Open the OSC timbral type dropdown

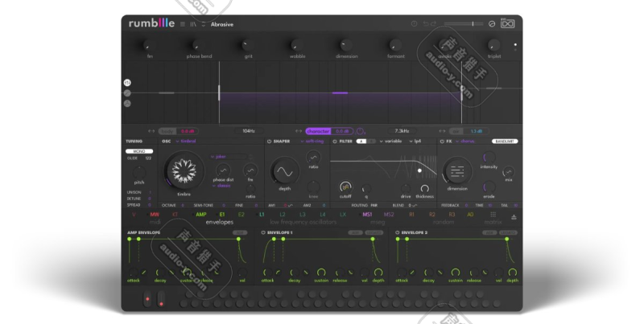click(x=186, y=141)
